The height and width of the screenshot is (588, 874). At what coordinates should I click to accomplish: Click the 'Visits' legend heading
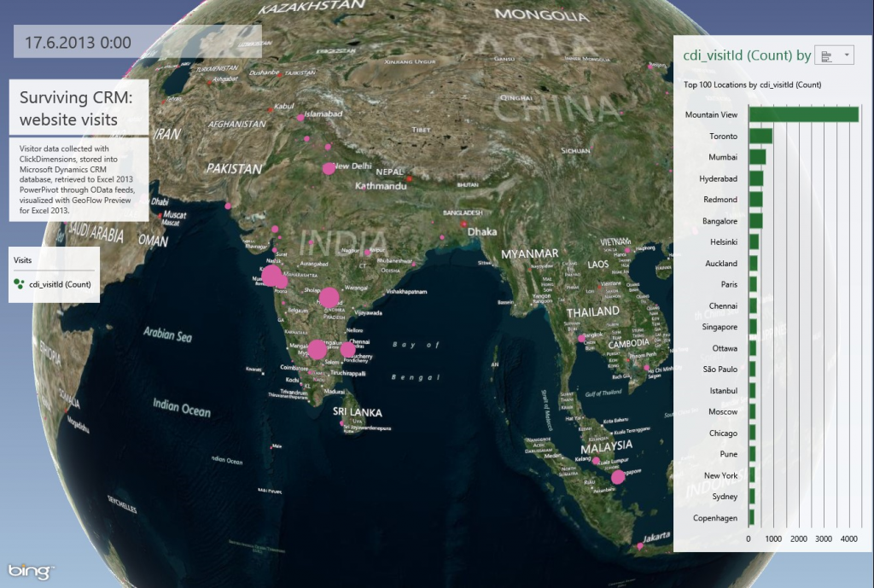click(x=23, y=260)
